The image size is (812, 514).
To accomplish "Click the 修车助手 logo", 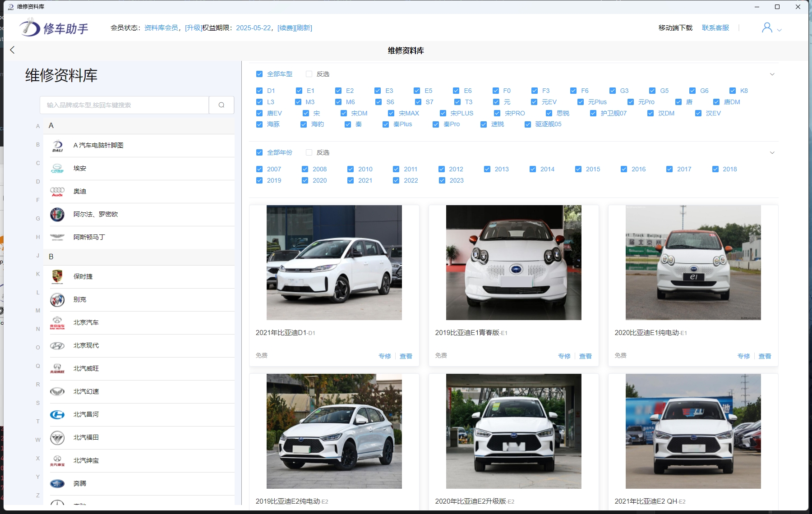I will pyautogui.click(x=54, y=28).
